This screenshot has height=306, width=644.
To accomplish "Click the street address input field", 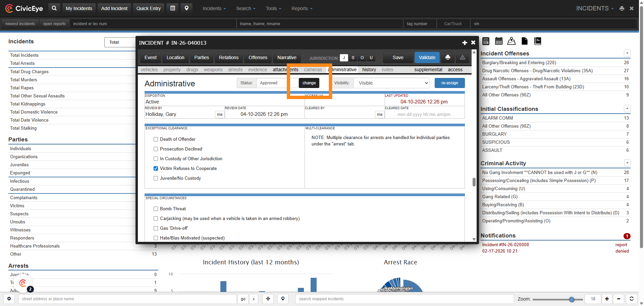I will (127, 299).
